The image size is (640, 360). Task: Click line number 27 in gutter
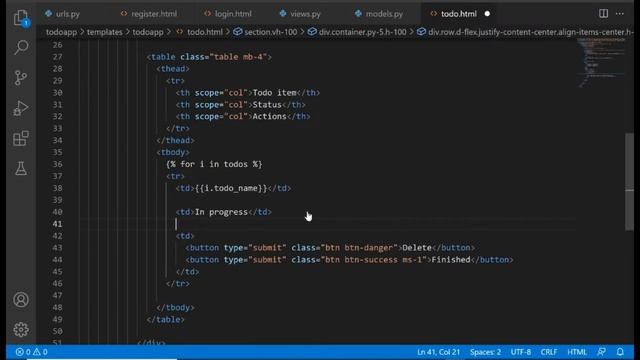[x=58, y=57]
